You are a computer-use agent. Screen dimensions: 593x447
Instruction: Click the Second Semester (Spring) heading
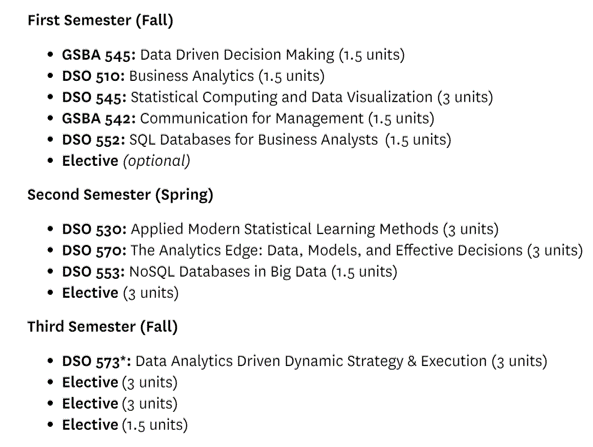[120, 195]
